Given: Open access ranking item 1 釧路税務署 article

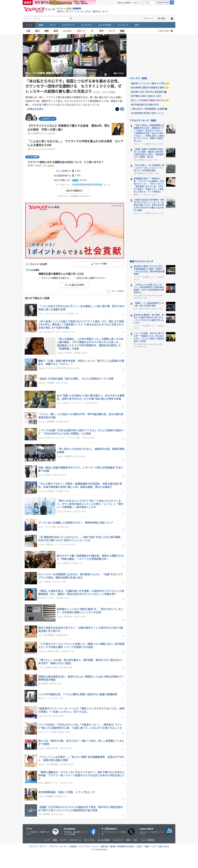Looking at the screenshot, I should click(149, 133).
